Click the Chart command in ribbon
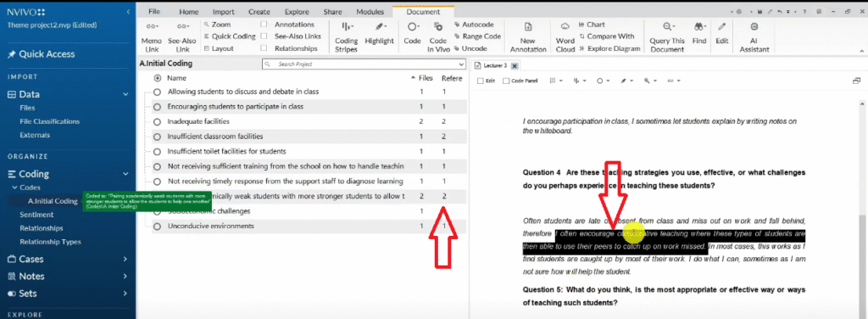This screenshot has width=868, height=319. (x=592, y=25)
